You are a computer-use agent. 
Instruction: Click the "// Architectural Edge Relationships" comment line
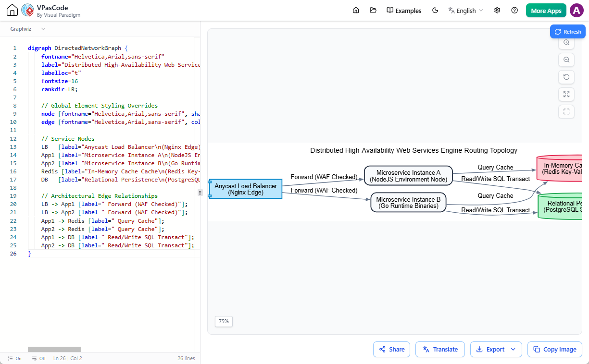tap(100, 196)
